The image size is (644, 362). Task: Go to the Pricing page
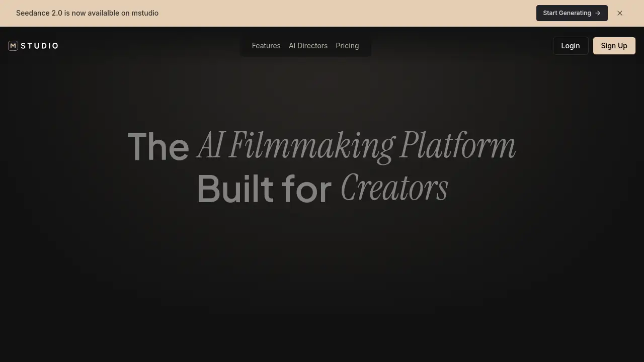tap(347, 46)
